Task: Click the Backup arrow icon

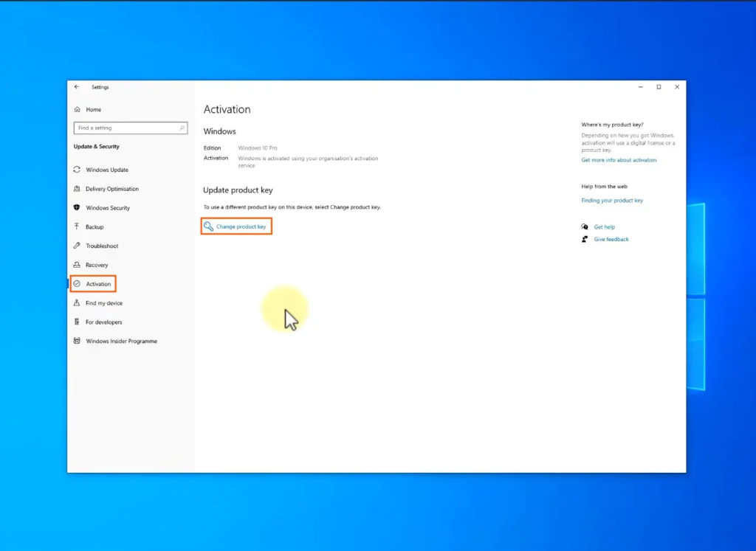Action: point(77,227)
